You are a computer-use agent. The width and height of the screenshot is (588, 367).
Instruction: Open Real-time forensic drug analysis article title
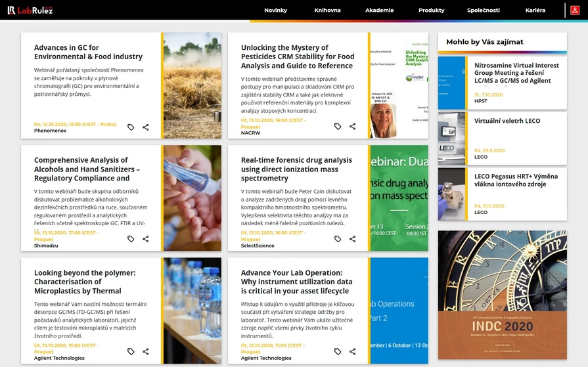(296, 169)
